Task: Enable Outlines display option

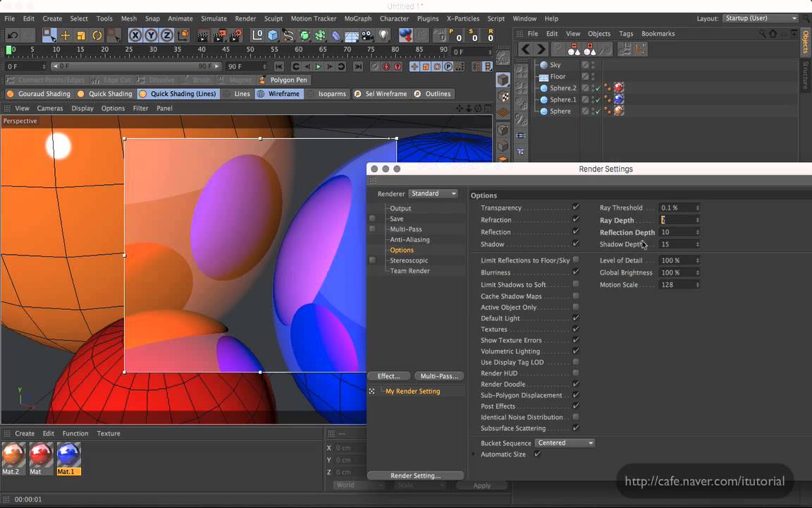Action: pyautogui.click(x=432, y=94)
